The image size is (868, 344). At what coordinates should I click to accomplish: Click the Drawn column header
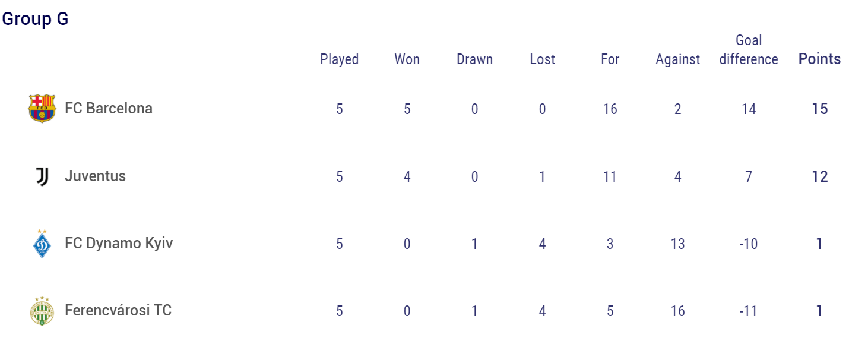(475, 59)
